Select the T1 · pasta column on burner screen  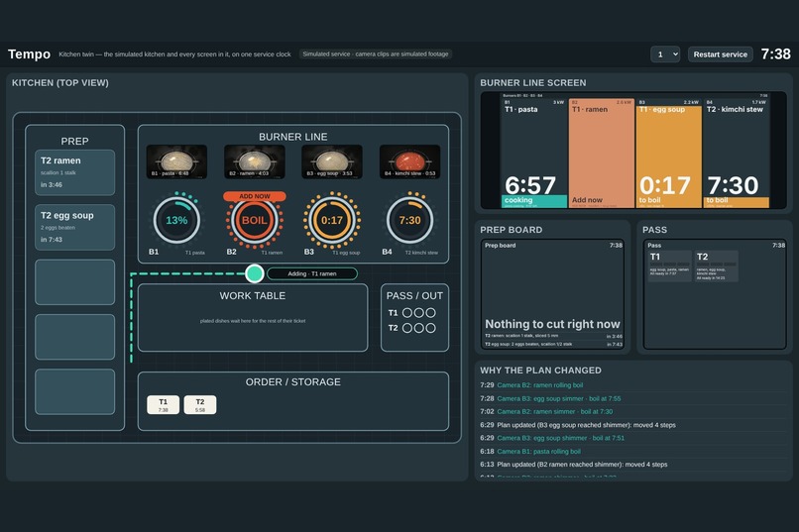click(534, 154)
